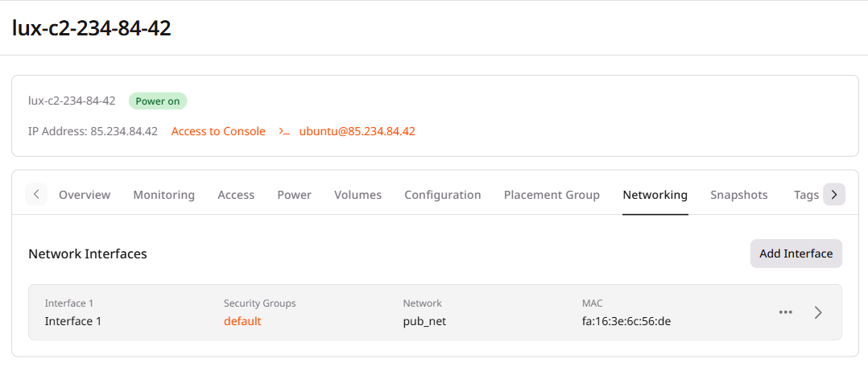Click the Security Groups column label
Image resolution: width=868 pixels, height=367 pixels.
259,303
